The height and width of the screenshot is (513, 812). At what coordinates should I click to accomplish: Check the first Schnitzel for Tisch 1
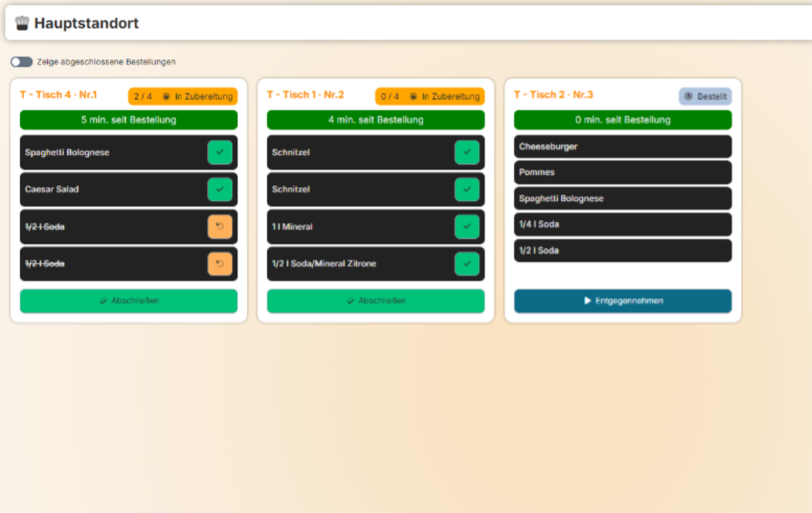tap(467, 152)
